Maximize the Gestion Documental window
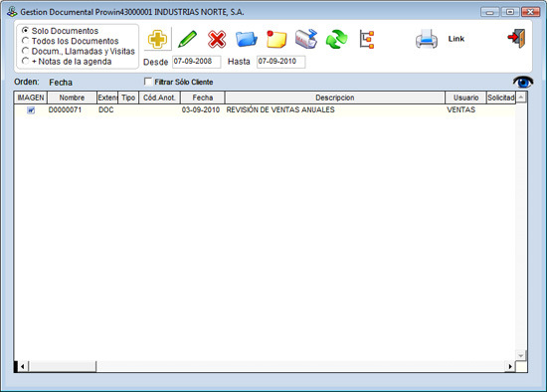Image resolution: width=547 pixels, height=392 pixels. (510, 12)
